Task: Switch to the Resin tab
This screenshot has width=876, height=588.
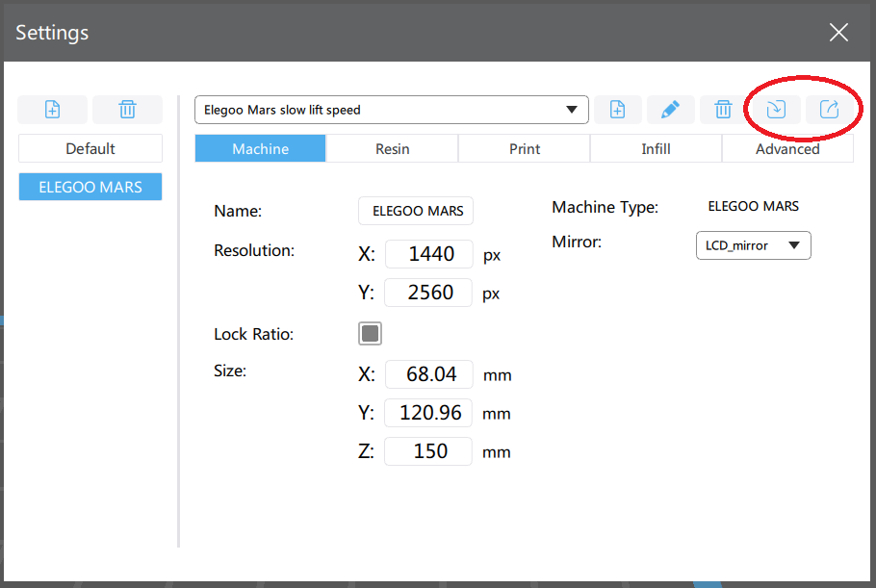Action: click(x=392, y=148)
